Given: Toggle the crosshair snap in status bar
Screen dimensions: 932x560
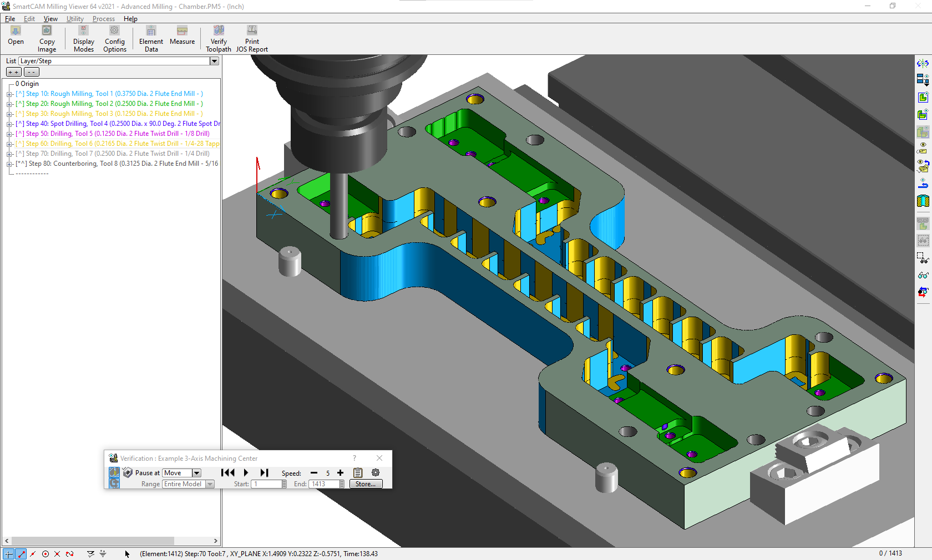Looking at the screenshot, I should tap(8, 554).
